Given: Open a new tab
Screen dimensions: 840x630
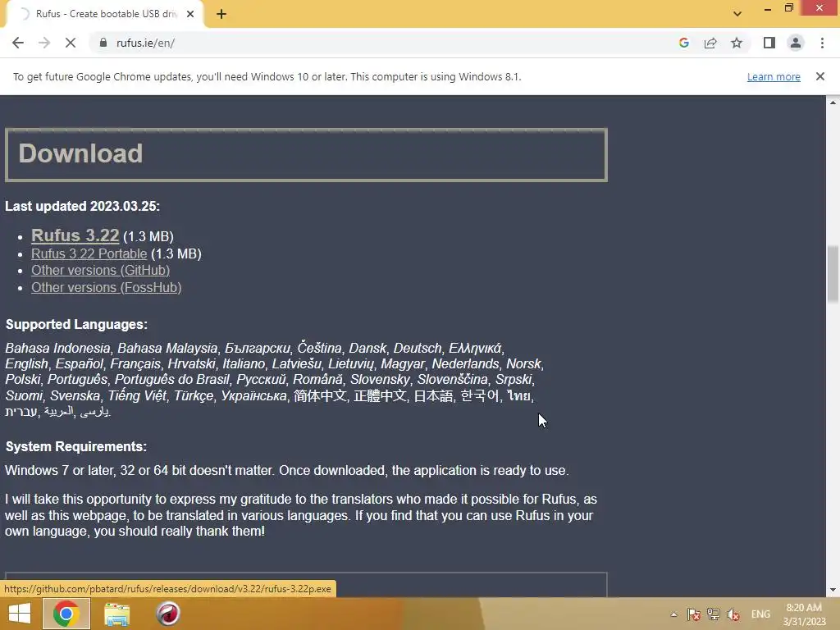Looking at the screenshot, I should [221, 14].
